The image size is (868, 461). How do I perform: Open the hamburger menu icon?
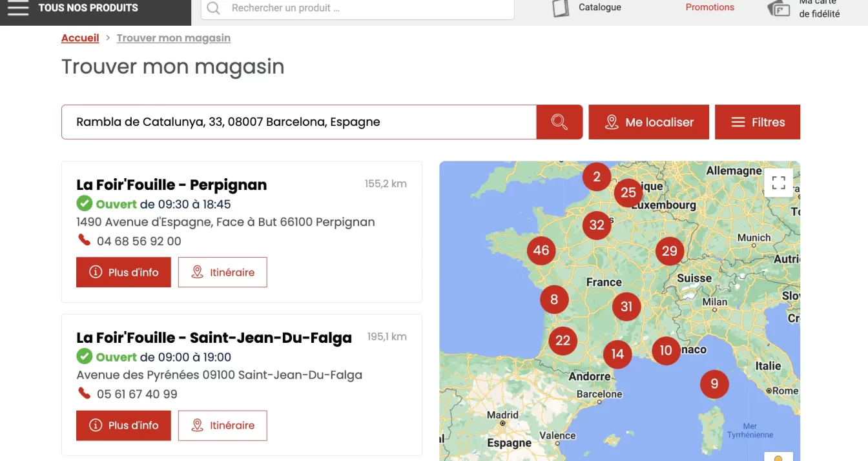point(18,8)
